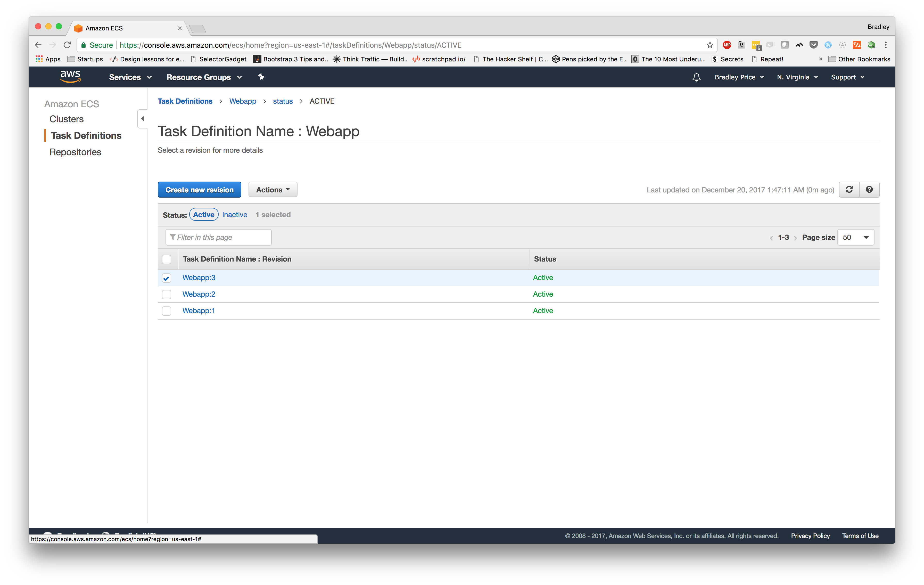924x585 pixels.
Task: Click the AdBlock Plus extension icon
Action: click(x=726, y=45)
